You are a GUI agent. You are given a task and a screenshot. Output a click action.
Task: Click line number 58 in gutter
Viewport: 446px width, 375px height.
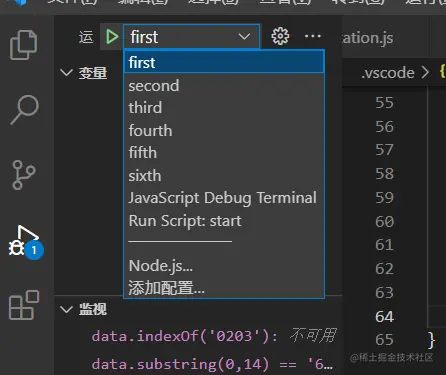pos(384,174)
